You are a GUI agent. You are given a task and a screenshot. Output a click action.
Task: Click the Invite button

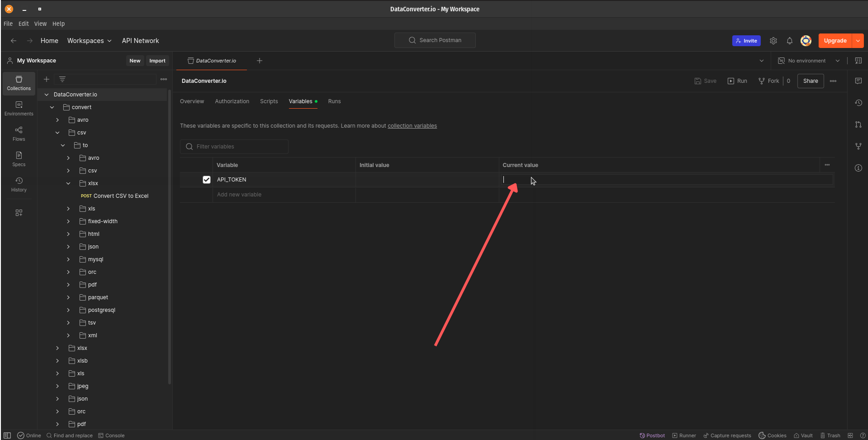tap(746, 41)
